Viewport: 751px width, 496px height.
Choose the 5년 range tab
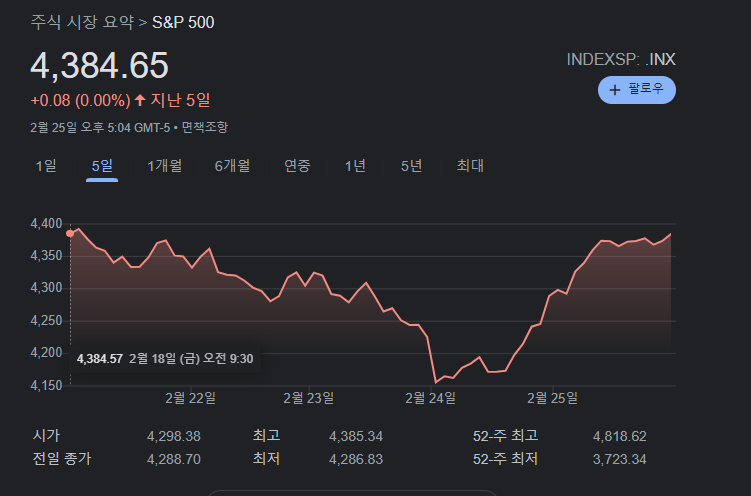(411, 166)
